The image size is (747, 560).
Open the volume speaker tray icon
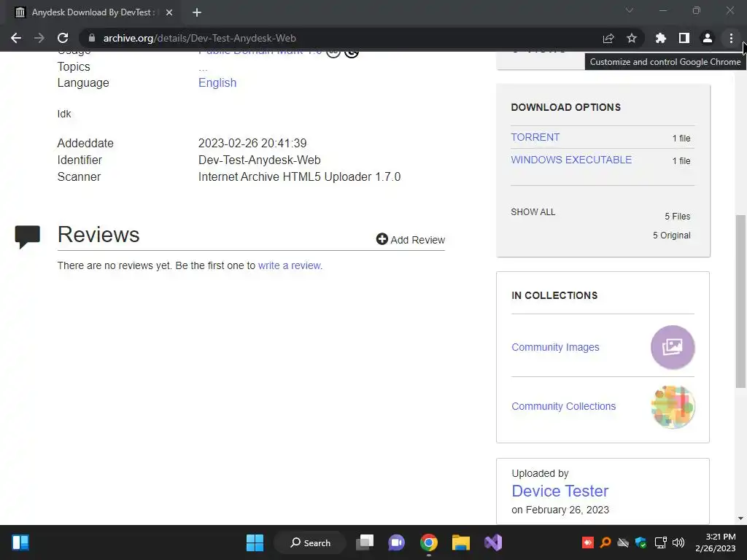tap(678, 542)
